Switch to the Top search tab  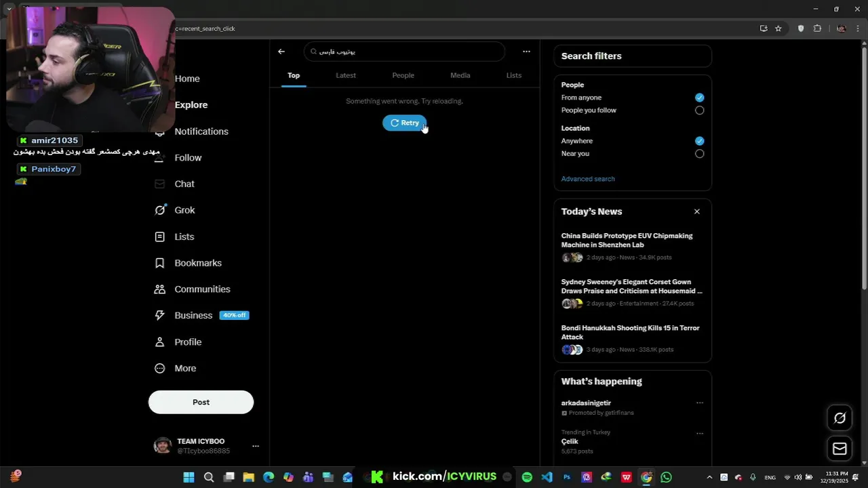pyautogui.click(x=294, y=75)
